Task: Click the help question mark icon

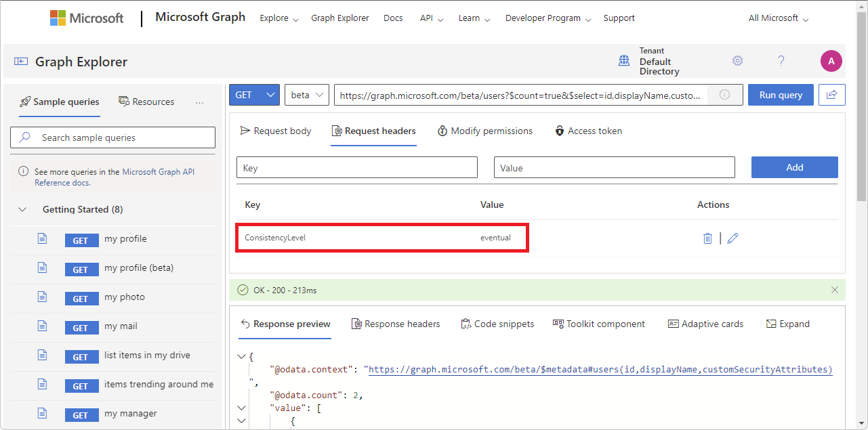Action: (x=781, y=61)
